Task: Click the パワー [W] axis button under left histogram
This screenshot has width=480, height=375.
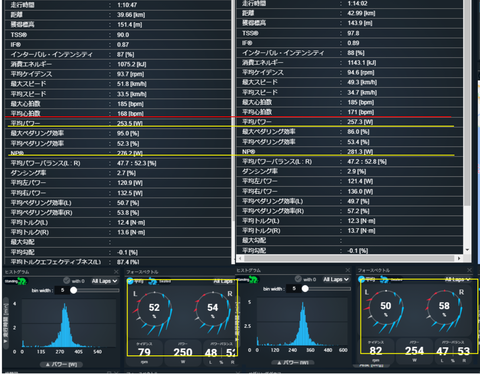Action: [x=61, y=365]
